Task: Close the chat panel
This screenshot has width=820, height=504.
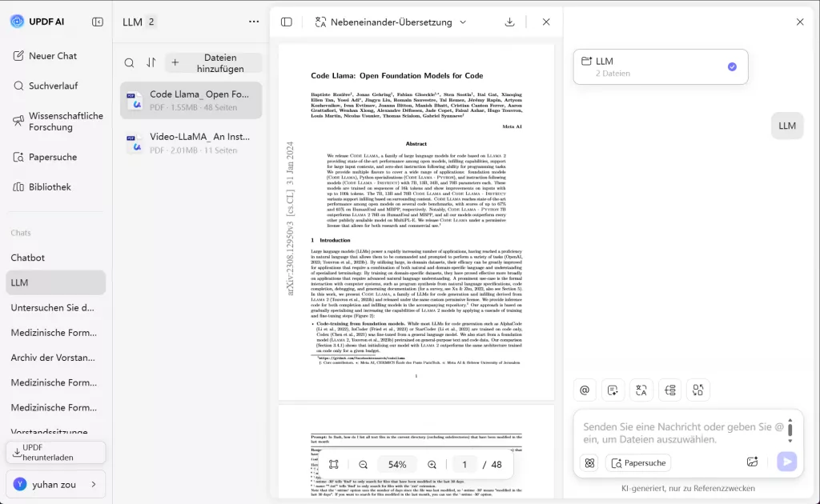Action: coord(800,22)
